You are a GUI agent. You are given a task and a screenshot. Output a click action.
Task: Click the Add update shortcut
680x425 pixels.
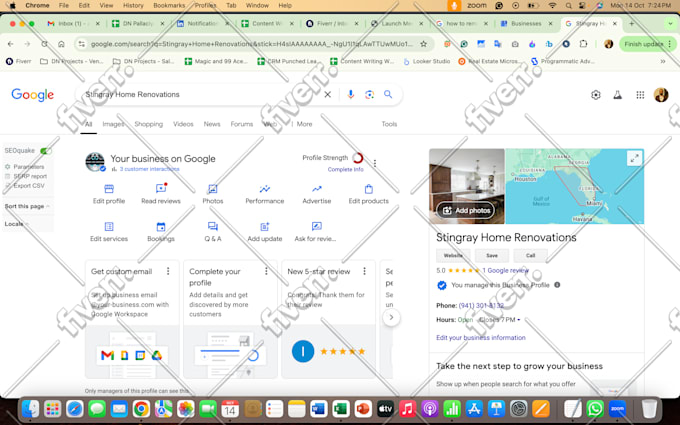[x=265, y=232]
